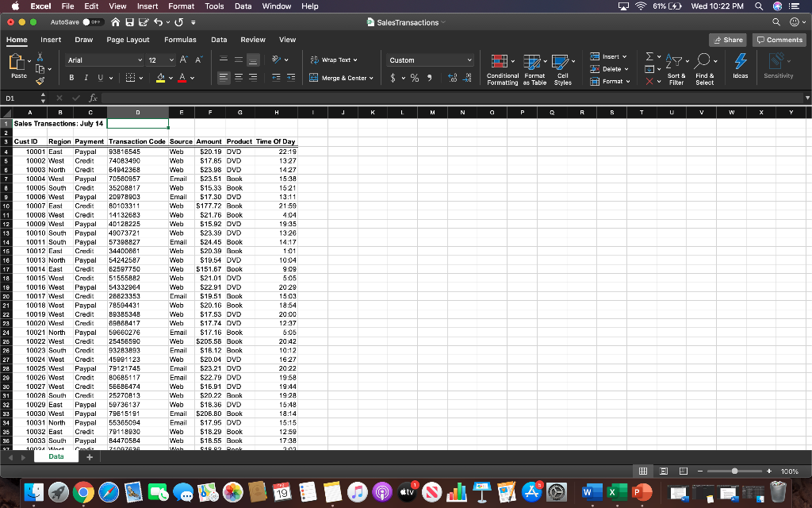Toggle AutoSave switch
This screenshot has height=508, width=812.
(93, 22)
